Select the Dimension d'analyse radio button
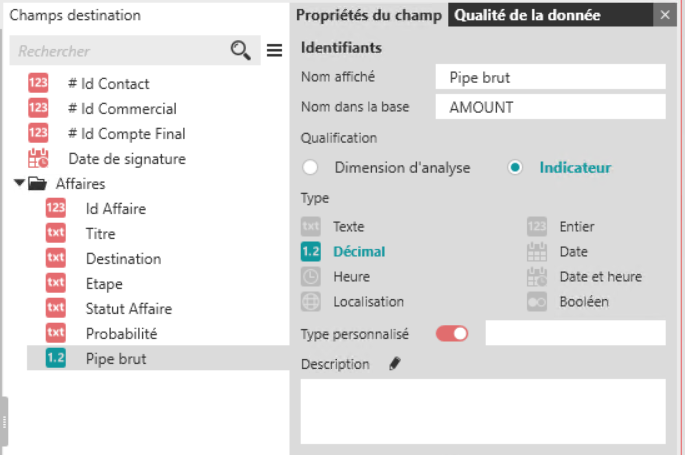Screen dimensions: 685x455 click(x=311, y=167)
